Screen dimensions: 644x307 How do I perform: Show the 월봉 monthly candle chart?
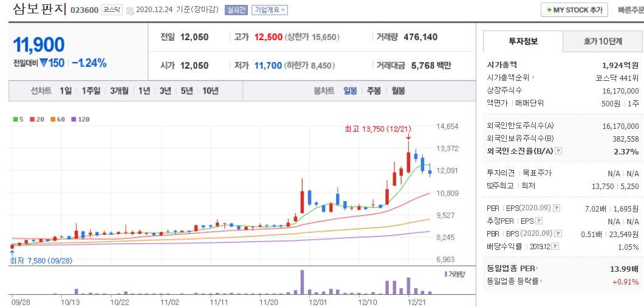398,91
